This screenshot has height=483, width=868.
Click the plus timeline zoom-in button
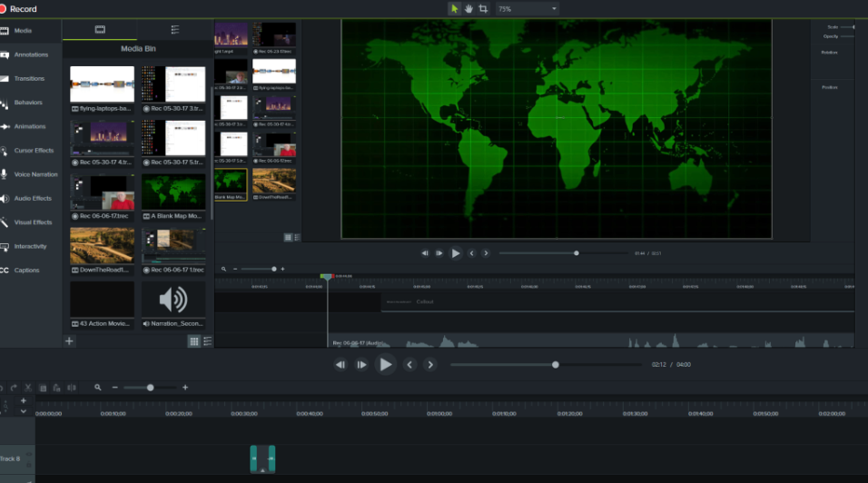click(x=185, y=388)
